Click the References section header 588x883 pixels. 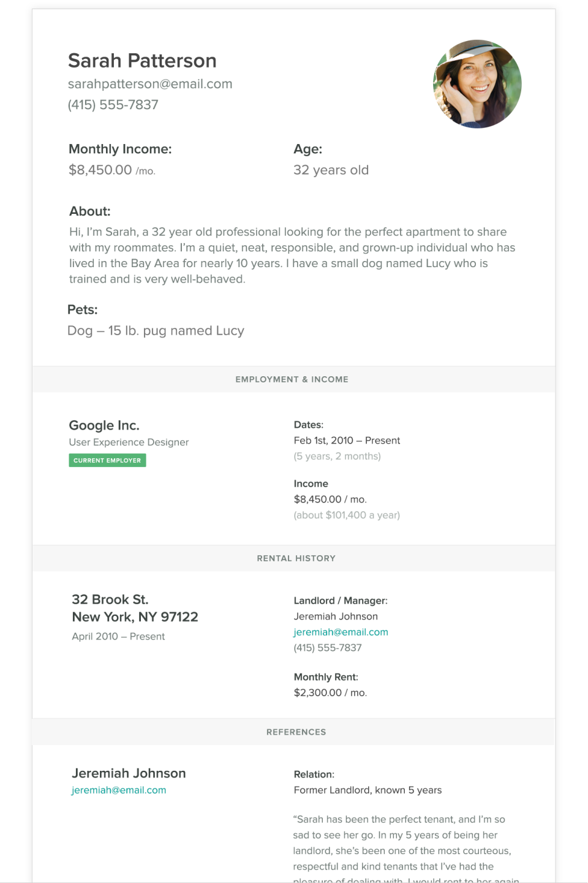(296, 732)
